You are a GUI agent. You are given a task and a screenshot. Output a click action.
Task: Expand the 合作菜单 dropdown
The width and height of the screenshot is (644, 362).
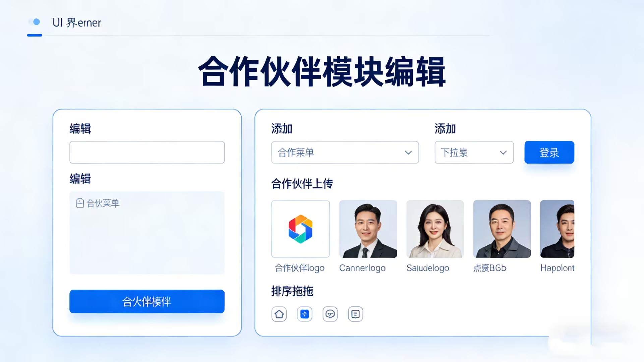point(345,153)
